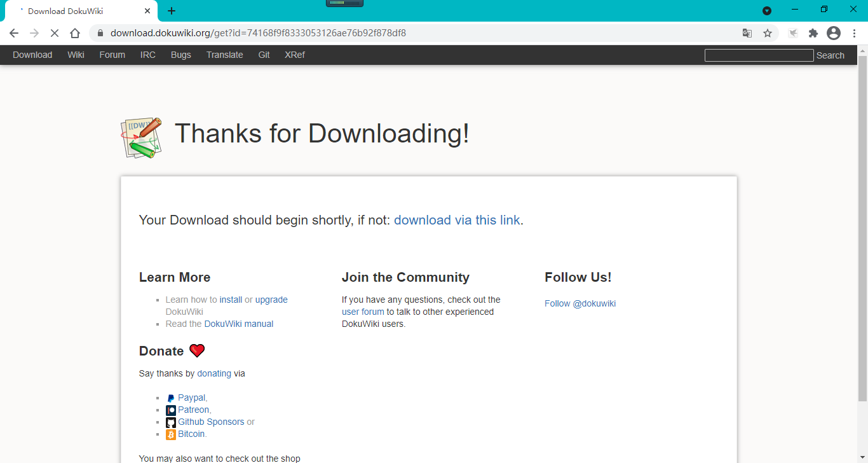This screenshot has height=463, width=868.
Task: Click the tab search dropdown arrow
Action: tap(767, 11)
